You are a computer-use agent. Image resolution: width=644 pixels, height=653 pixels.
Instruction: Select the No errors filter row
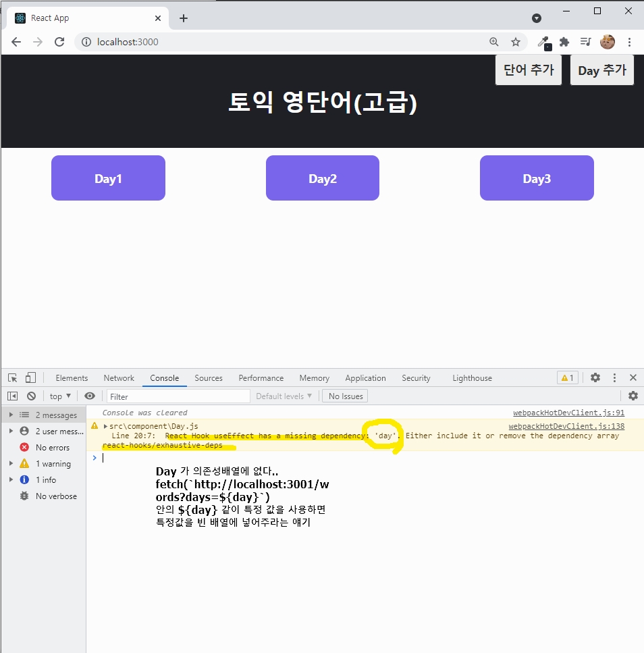pyautogui.click(x=43, y=447)
